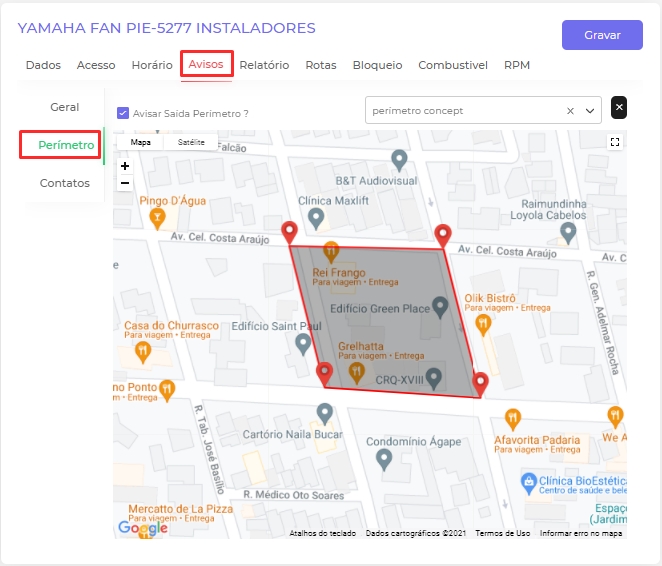The width and height of the screenshot is (662, 566).
Task: Select the top-left red perimeter marker
Action: point(290,232)
